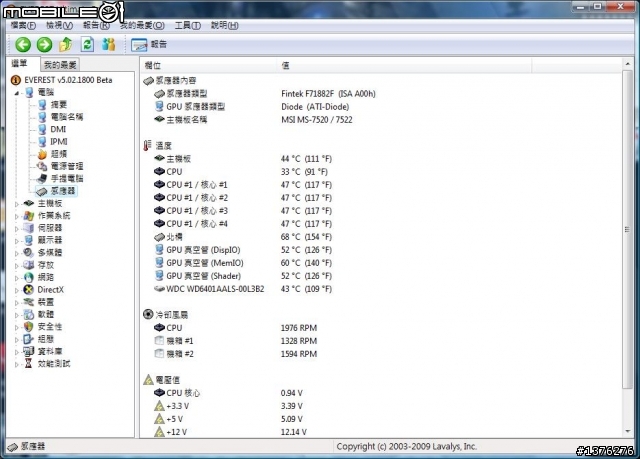Click the green Back arrow toolbar icon

point(23,44)
